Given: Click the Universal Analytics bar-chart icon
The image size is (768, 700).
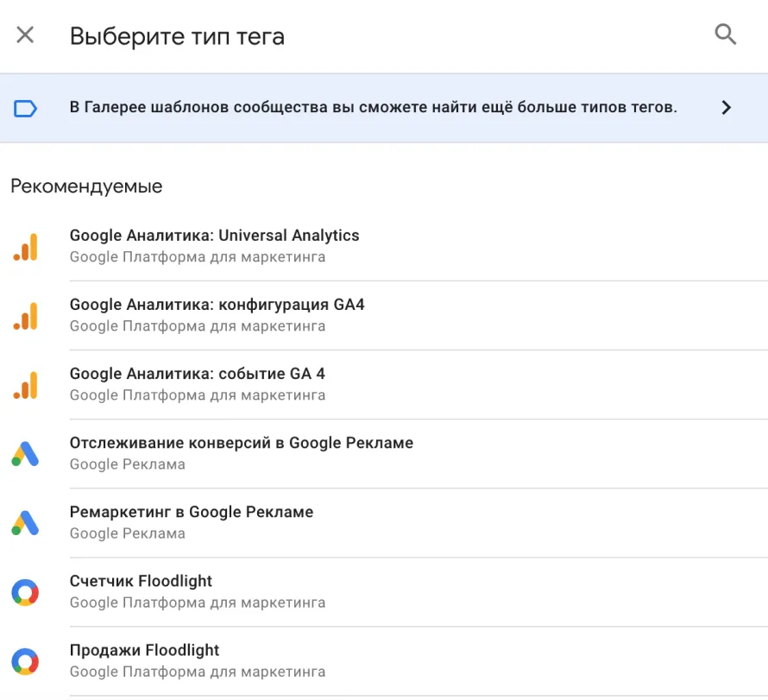Looking at the screenshot, I should pyautogui.click(x=26, y=246).
